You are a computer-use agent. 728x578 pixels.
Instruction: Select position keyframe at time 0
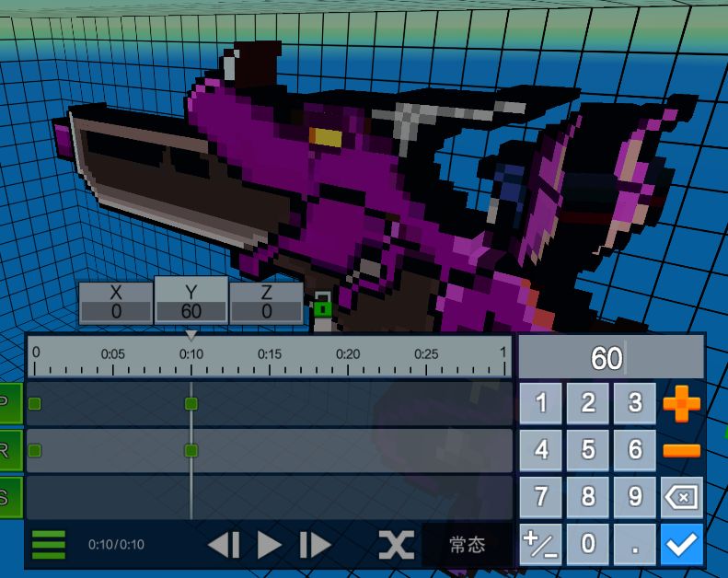pos(34,404)
